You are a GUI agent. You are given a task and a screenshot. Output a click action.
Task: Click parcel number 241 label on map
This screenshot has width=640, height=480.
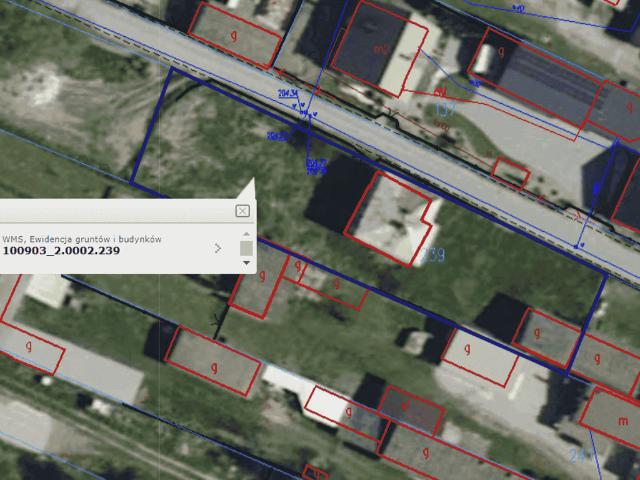pos(581,456)
